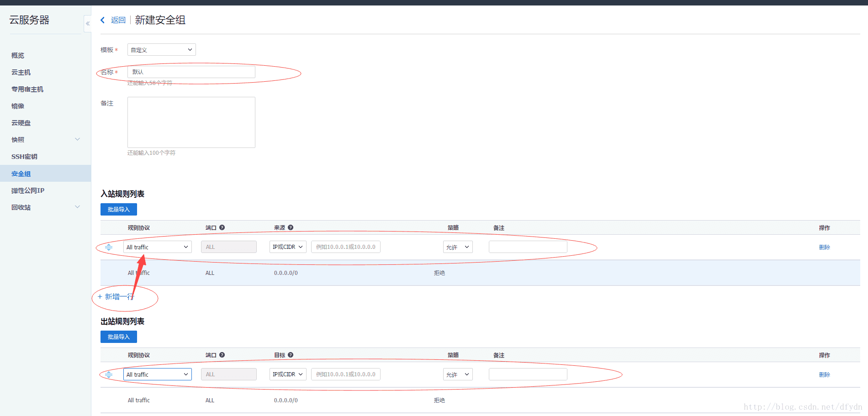This screenshot has height=416, width=868.
Task: Open SSH密钥 in the sidebar
Action: [24, 157]
